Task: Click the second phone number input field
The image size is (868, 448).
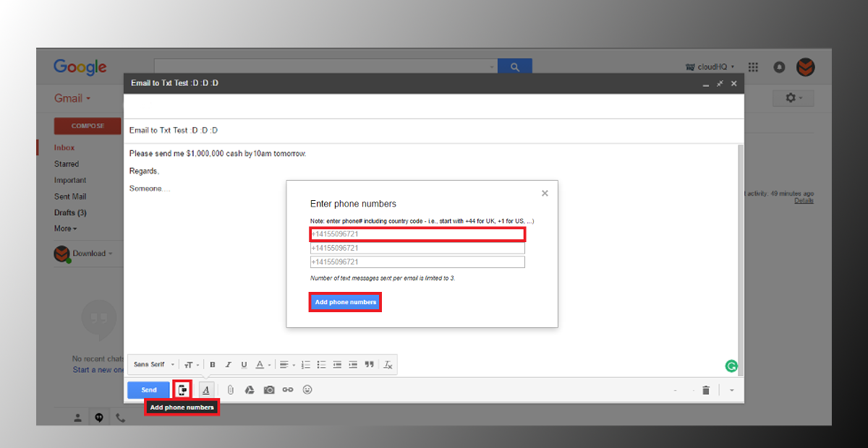Action: coord(417,248)
